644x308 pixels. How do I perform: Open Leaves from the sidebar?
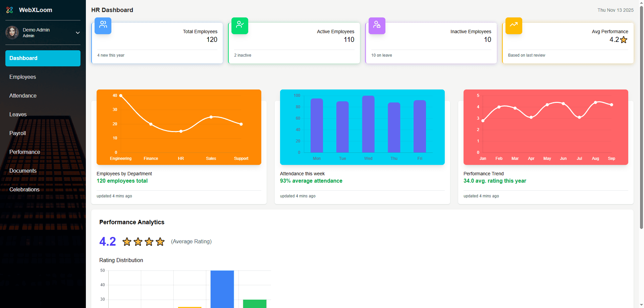(x=18, y=115)
